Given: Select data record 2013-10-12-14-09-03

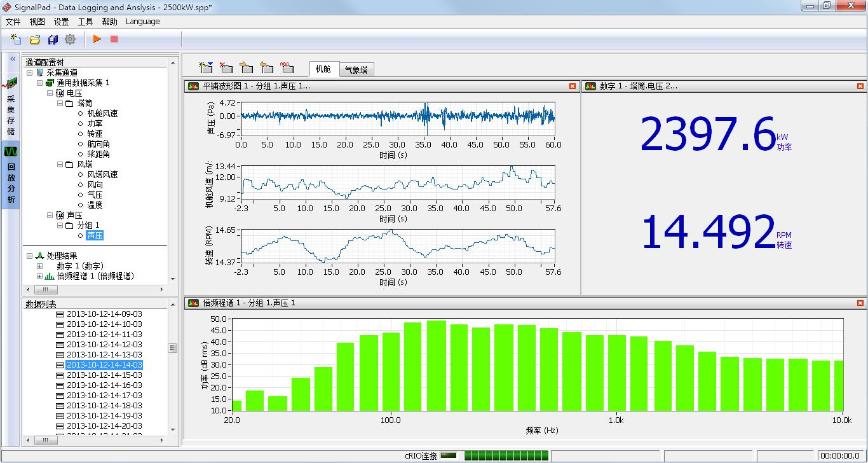Looking at the screenshot, I should click(x=104, y=314).
